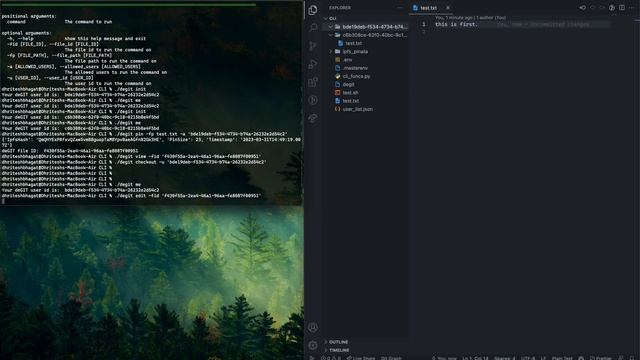This screenshot has width=640, height=360.
Task: Click the 'this is first.' line in the editor
Action: pos(456,24)
